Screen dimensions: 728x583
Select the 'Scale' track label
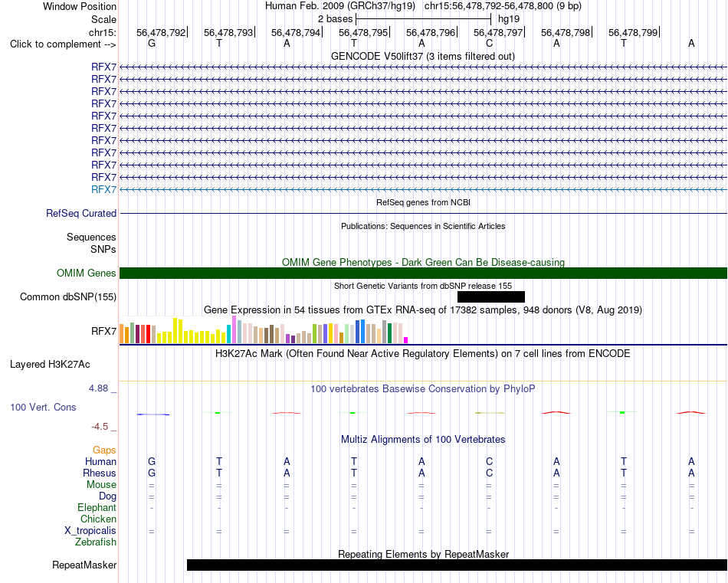point(103,19)
